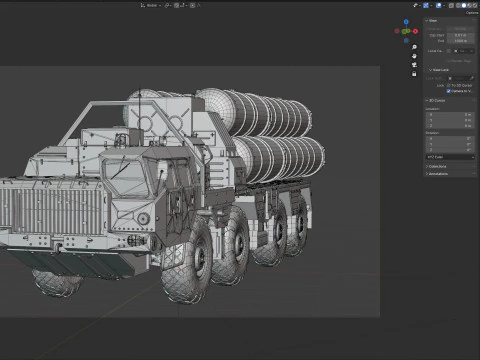The image size is (480, 360).
Task: Switch to Rendered shading mode
Action: pos(475,5)
